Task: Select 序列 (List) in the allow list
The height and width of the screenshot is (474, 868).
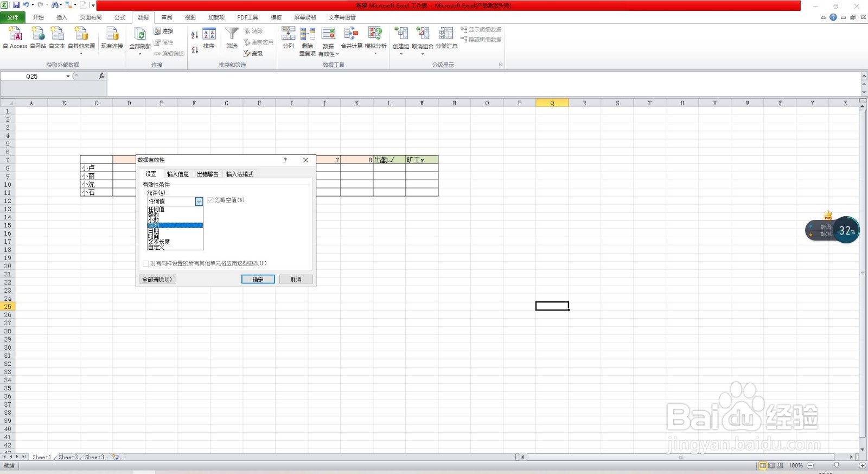Action: click(175, 225)
